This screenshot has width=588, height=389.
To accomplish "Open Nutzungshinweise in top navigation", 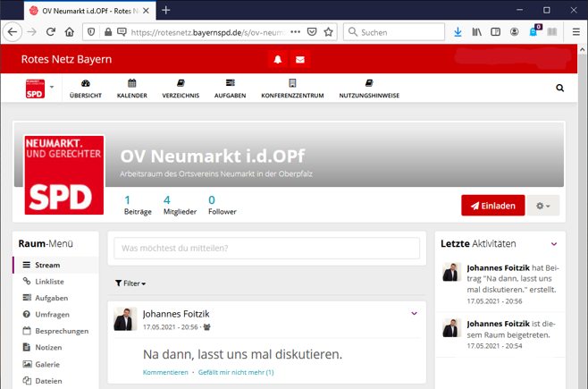I will pyautogui.click(x=369, y=89).
